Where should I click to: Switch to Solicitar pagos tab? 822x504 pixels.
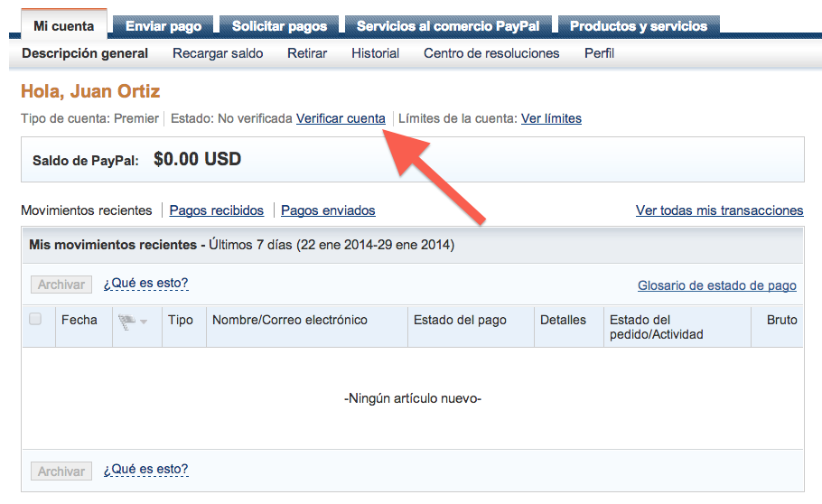279,26
